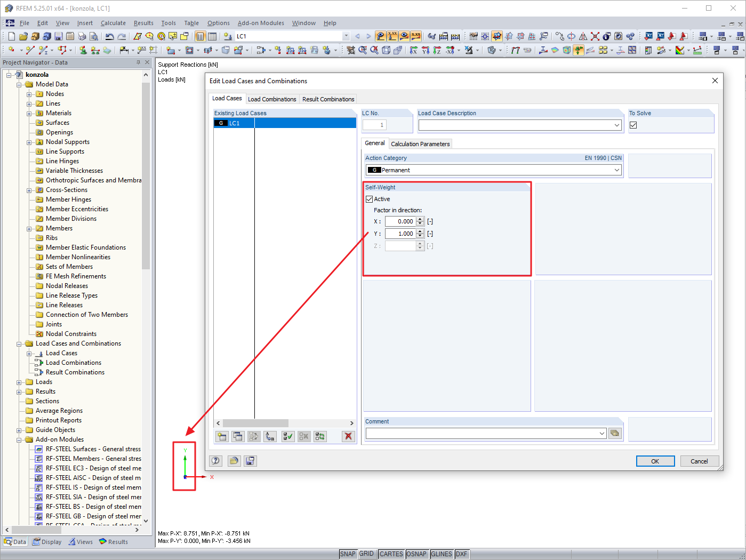The image size is (746, 560).
Task: Increase Y factor with spinner up arrow
Action: [420, 231]
